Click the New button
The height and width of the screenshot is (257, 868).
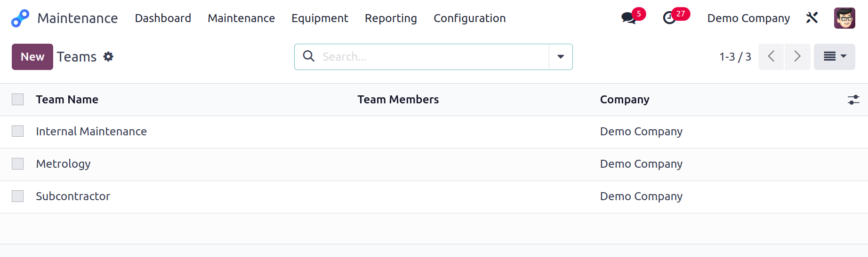tap(32, 57)
